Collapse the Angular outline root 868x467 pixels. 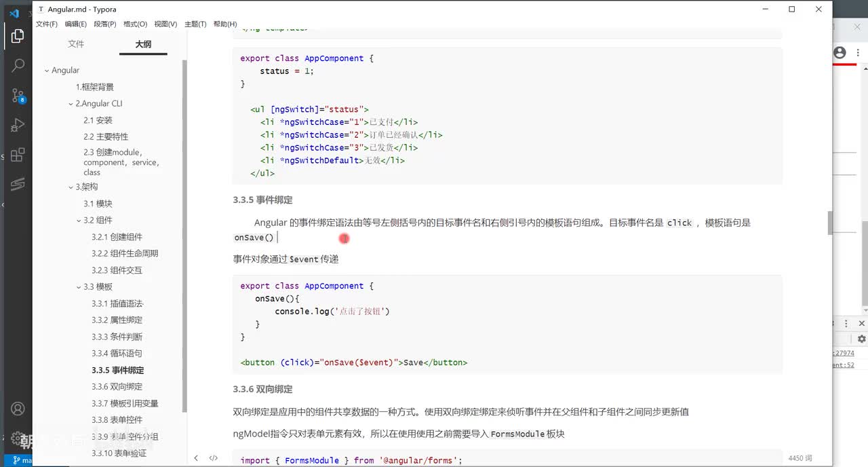(x=47, y=71)
